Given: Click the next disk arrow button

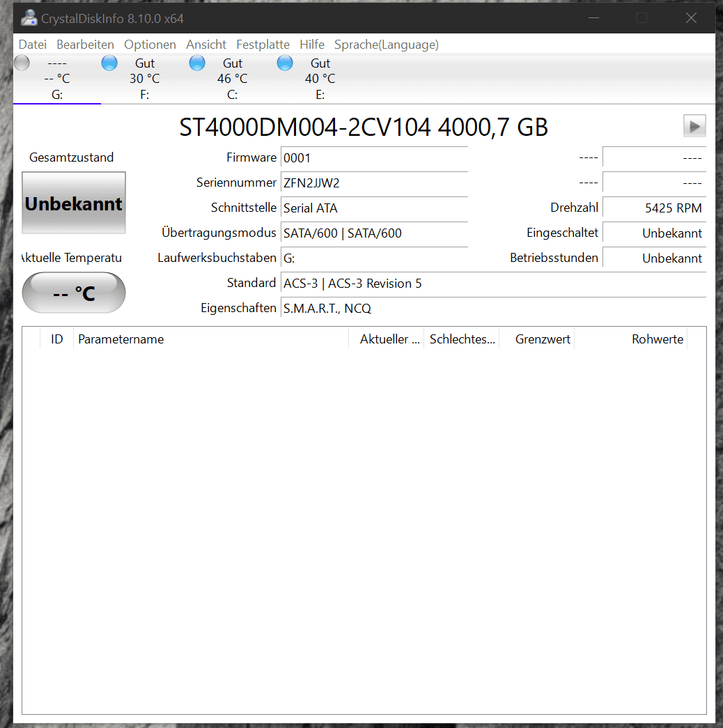Looking at the screenshot, I should [x=694, y=126].
